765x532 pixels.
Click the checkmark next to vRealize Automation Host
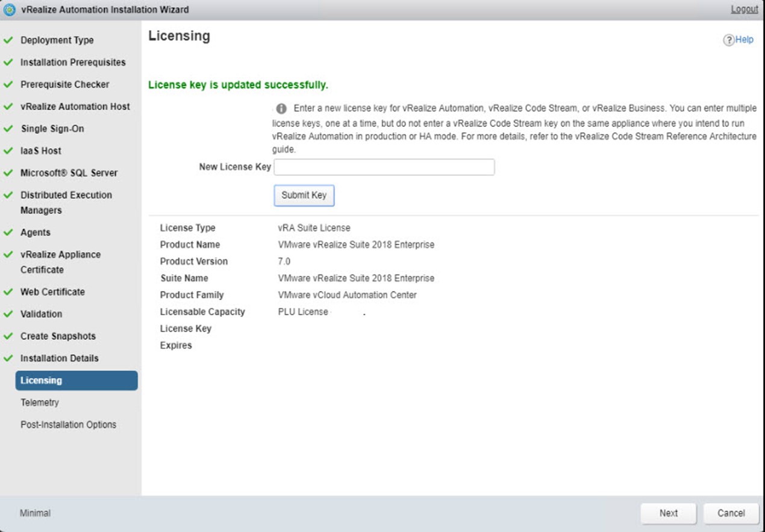point(8,107)
